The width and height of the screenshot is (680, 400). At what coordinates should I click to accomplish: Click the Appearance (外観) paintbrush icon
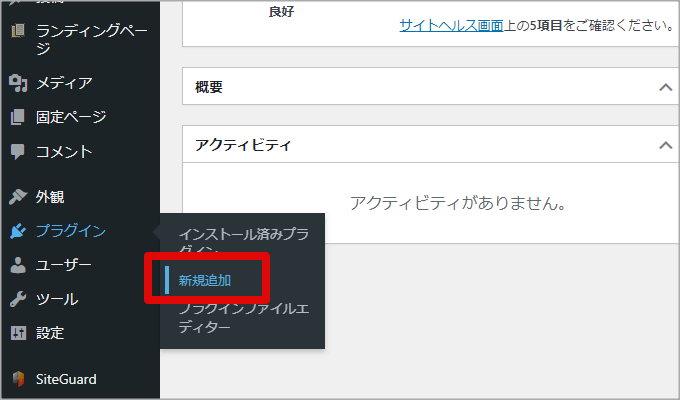click(18, 197)
